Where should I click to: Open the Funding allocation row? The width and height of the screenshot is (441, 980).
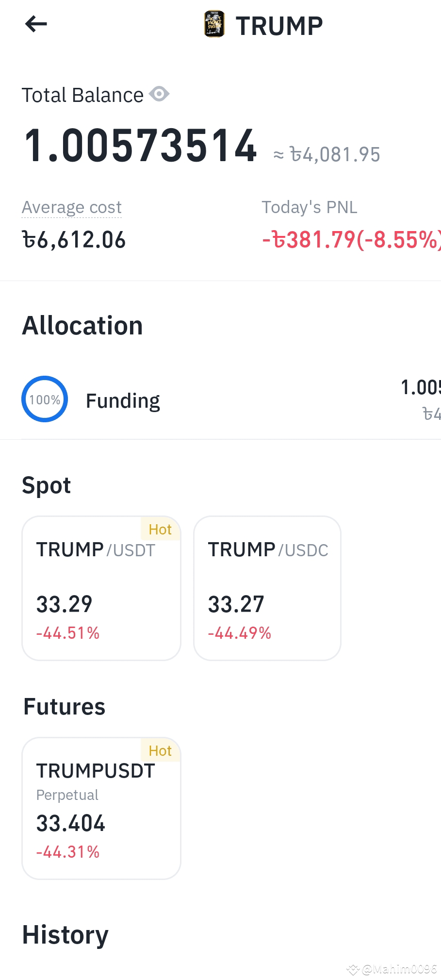(x=231, y=400)
